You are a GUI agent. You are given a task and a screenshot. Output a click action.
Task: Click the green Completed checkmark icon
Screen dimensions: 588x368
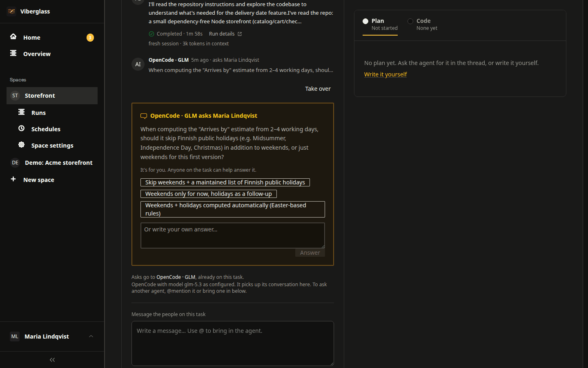(x=151, y=34)
